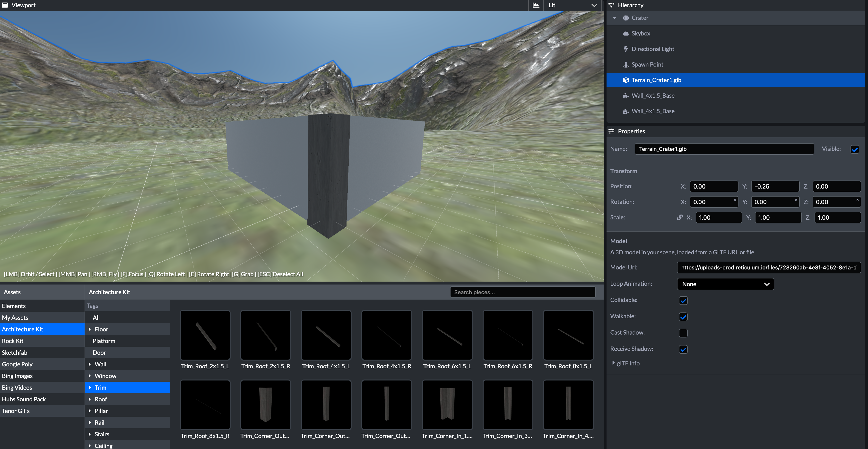This screenshot has height=449, width=868.
Task: Select Rock Kit in Assets list
Action: [x=13, y=341]
